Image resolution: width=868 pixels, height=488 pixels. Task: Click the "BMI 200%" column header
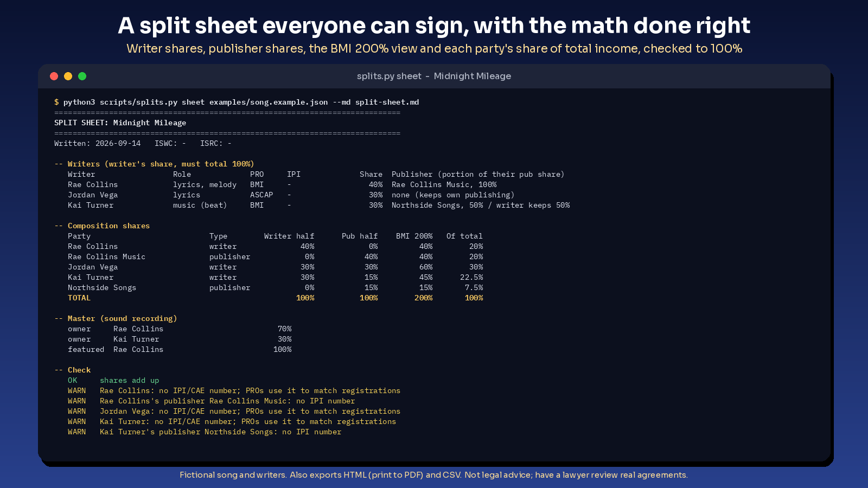414,236
